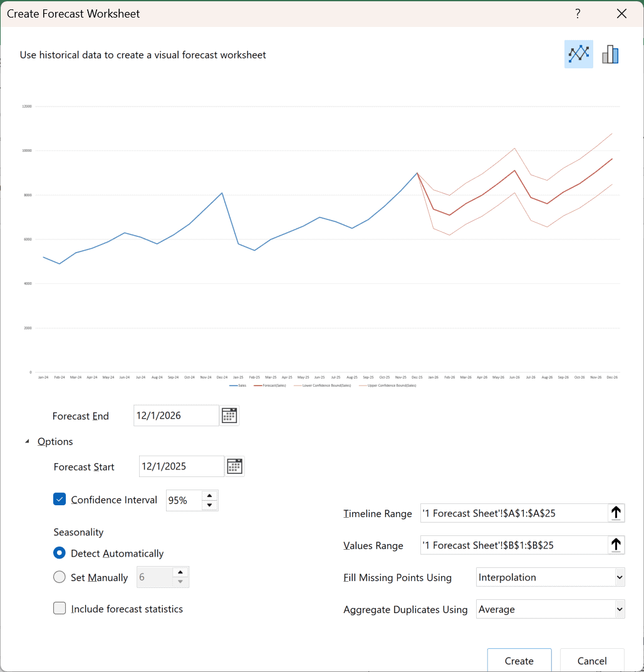
Task: Open the help question mark
Action: tap(578, 14)
